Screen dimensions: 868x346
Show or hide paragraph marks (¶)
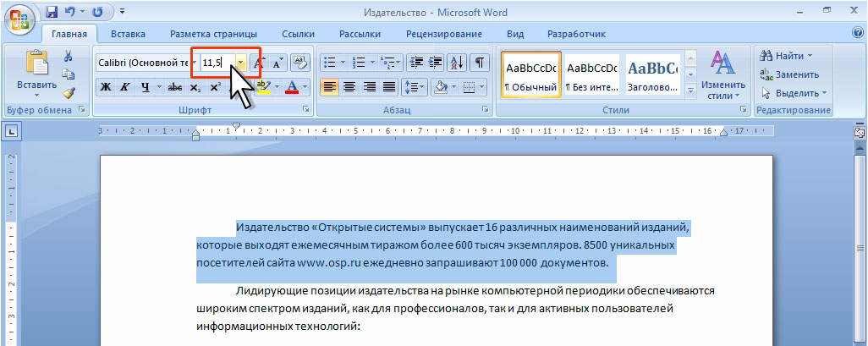pos(480,63)
